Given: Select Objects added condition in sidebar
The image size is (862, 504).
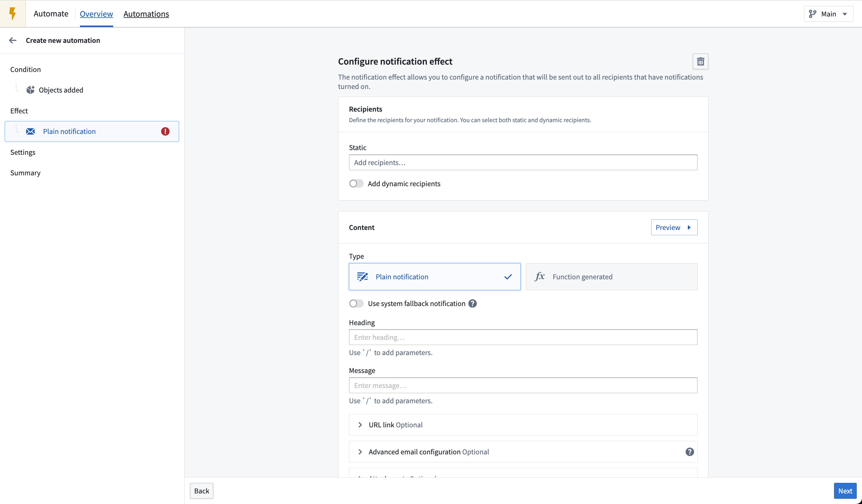Looking at the screenshot, I should pyautogui.click(x=61, y=90).
